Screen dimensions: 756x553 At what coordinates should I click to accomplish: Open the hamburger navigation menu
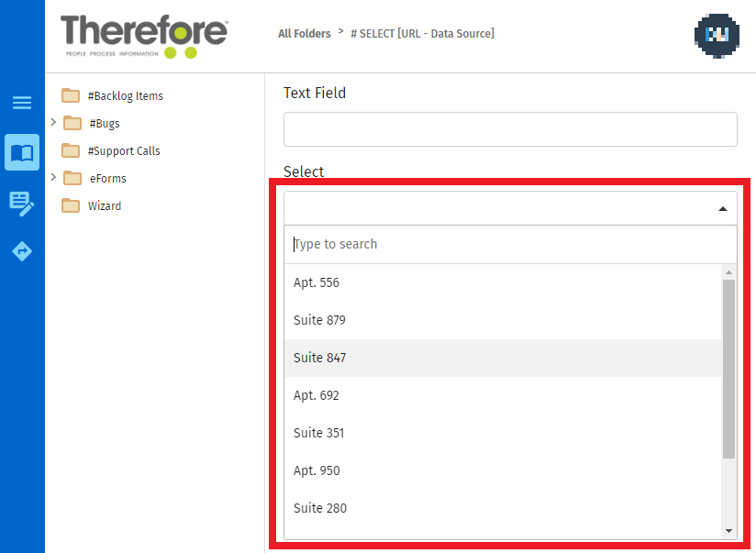click(22, 103)
